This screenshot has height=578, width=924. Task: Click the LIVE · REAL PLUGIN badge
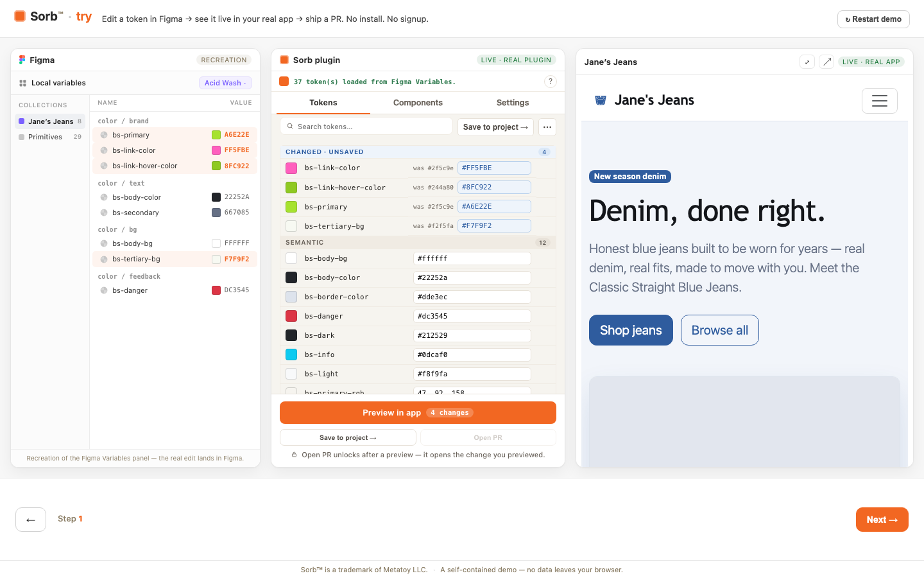pyautogui.click(x=517, y=60)
